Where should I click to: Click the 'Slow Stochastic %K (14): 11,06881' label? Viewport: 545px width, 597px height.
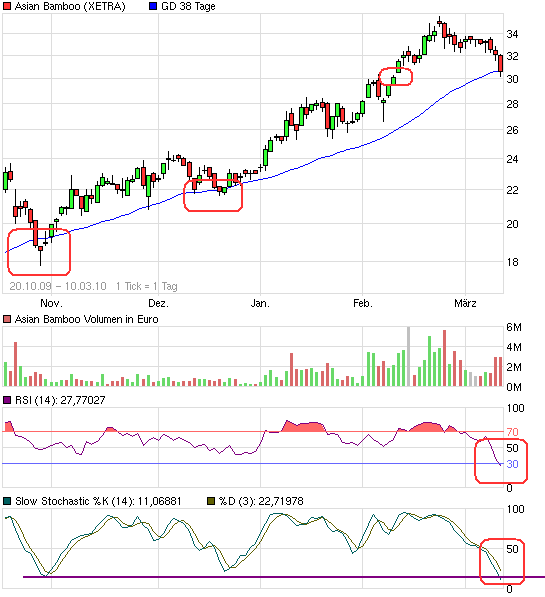click(98, 501)
